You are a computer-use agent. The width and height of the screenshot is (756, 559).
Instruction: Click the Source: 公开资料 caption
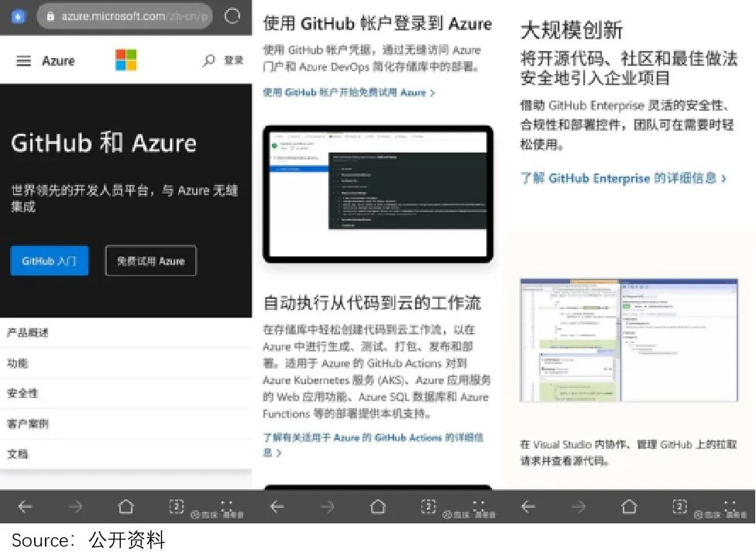coord(88,540)
